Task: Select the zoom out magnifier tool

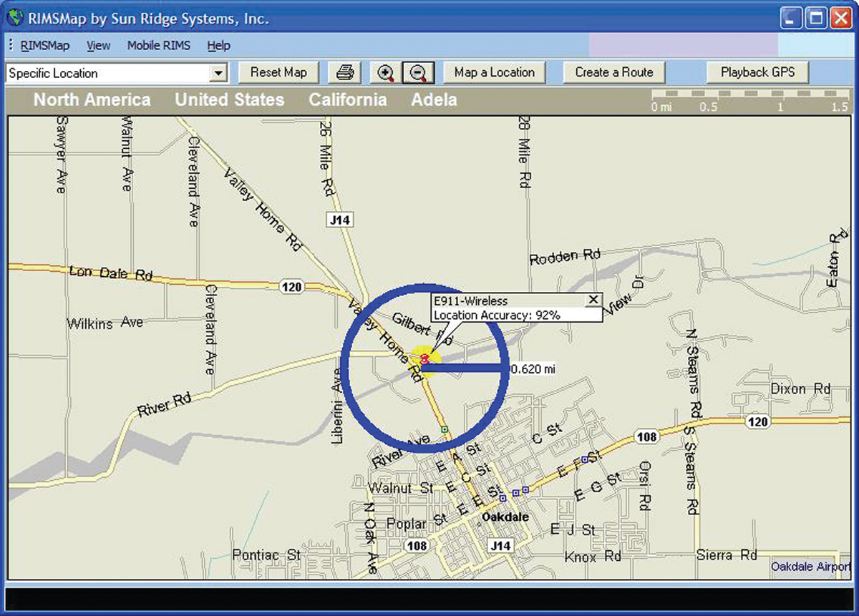Action: pyautogui.click(x=419, y=72)
